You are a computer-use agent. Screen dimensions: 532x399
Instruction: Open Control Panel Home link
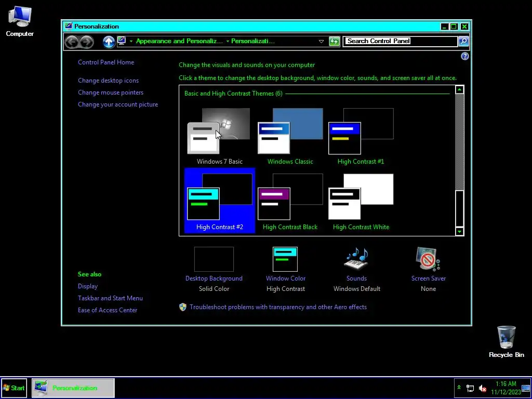tap(106, 62)
